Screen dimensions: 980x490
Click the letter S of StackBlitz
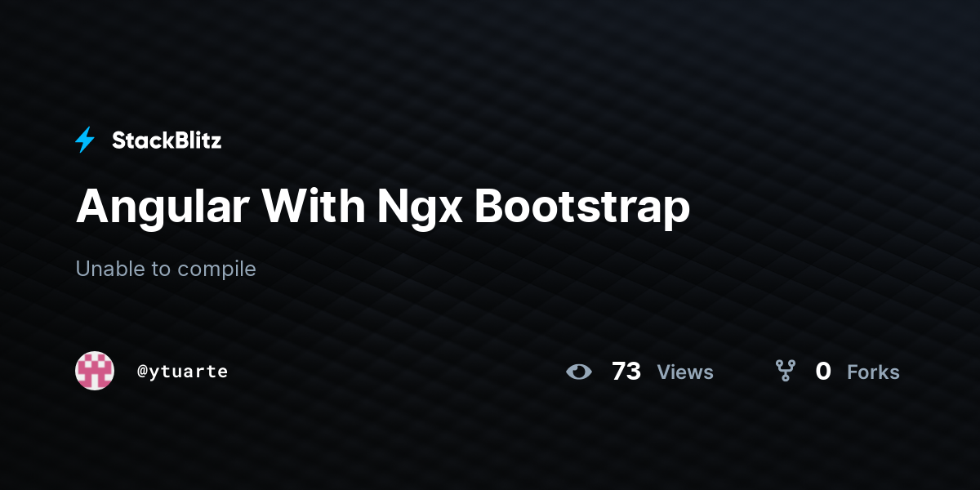pyautogui.click(x=119, y=140)
